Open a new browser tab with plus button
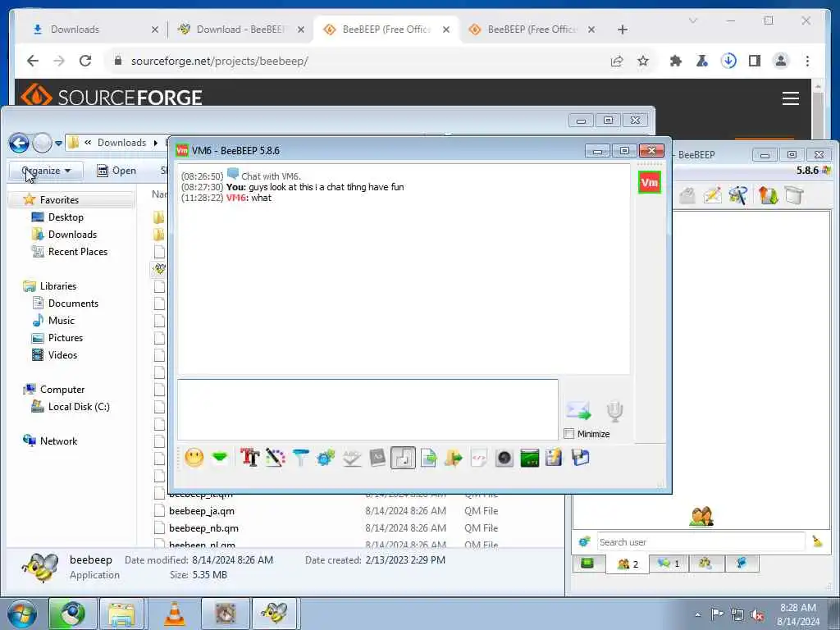 [x=622, y=30]
